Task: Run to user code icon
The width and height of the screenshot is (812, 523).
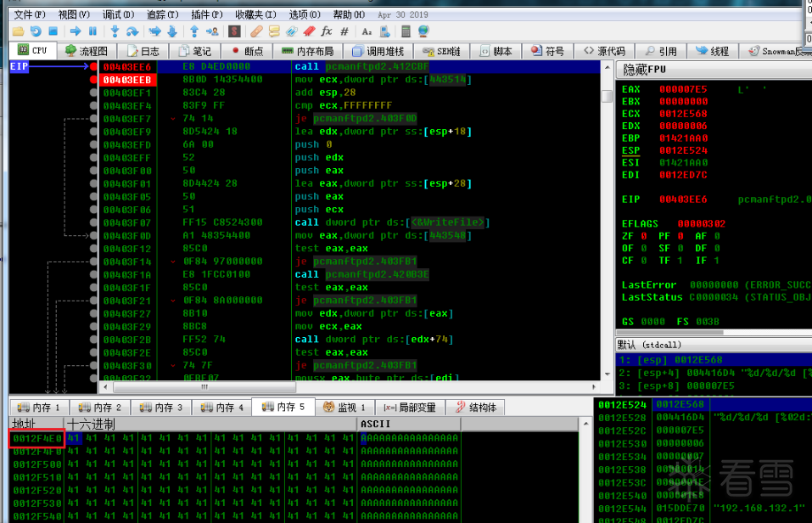Action: pyautogui.click(x=212, y=31)
